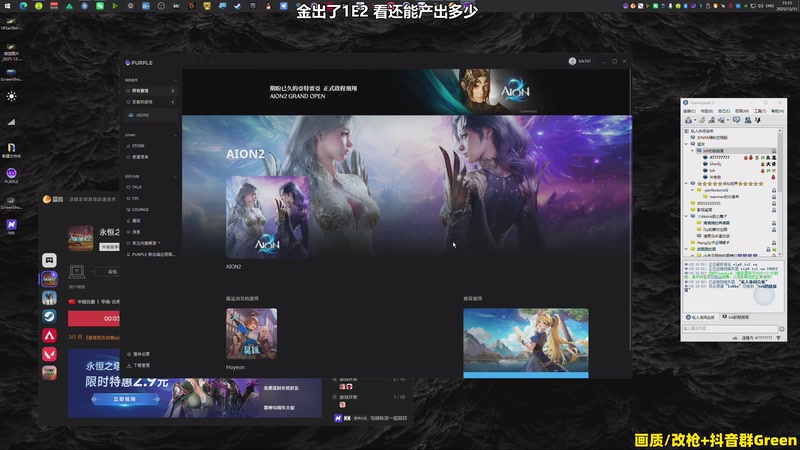Open the Edge browser icon in the taskbar

[23, 6]
